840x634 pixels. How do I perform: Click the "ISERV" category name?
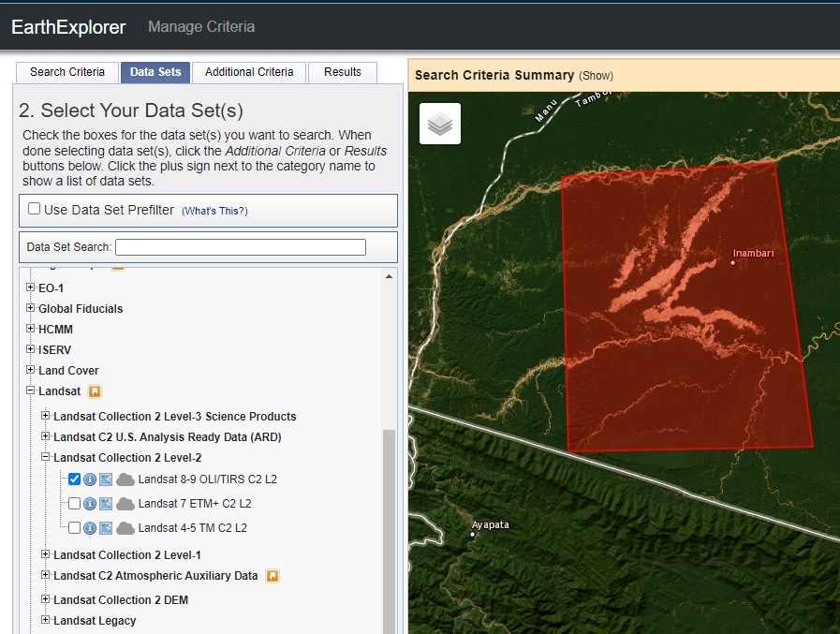[x=54, y=350]
